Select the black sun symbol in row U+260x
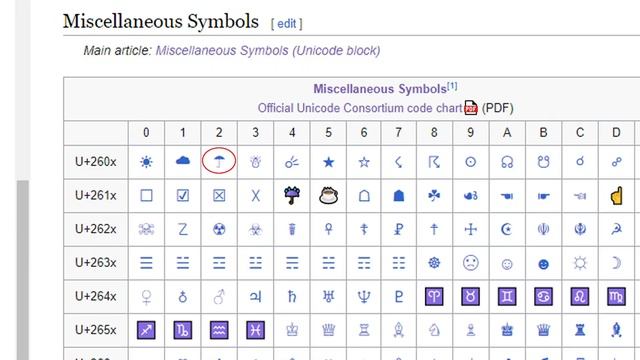Viewport: 640px width, 360px height. point(146,162)
